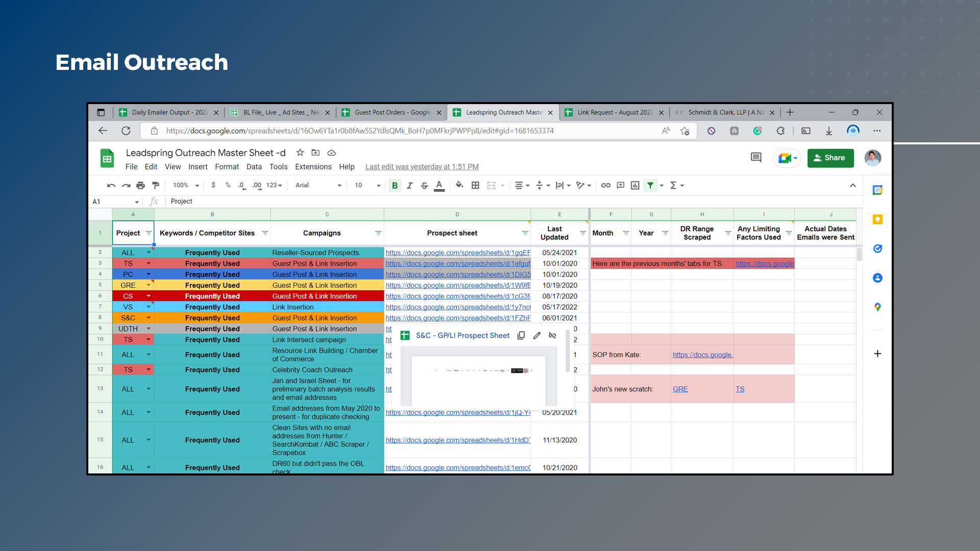The height and width of the screenshot is (551, 980).
Task: Click the paint format icon
Action: [156, 185]
